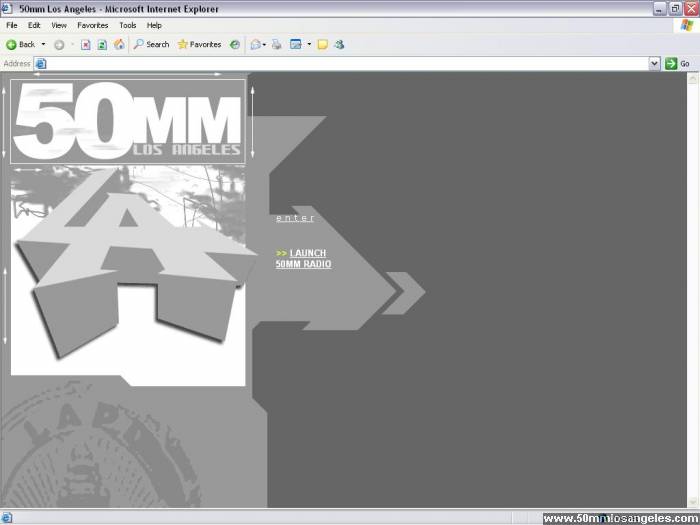The image size is (700, 525).
Task: Click the 50MM Los Angeles logo banner
Action: click(x=128, y=121)
